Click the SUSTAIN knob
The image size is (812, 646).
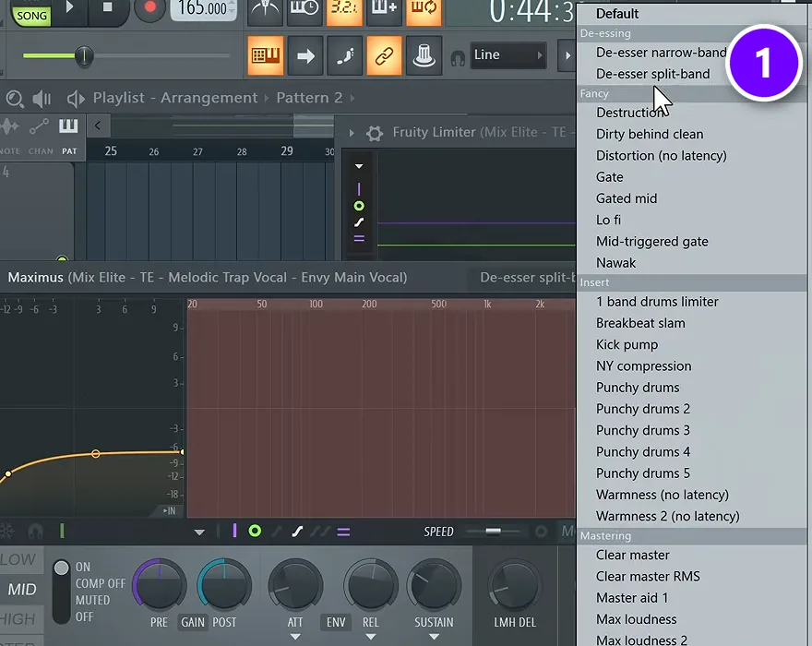434,585
